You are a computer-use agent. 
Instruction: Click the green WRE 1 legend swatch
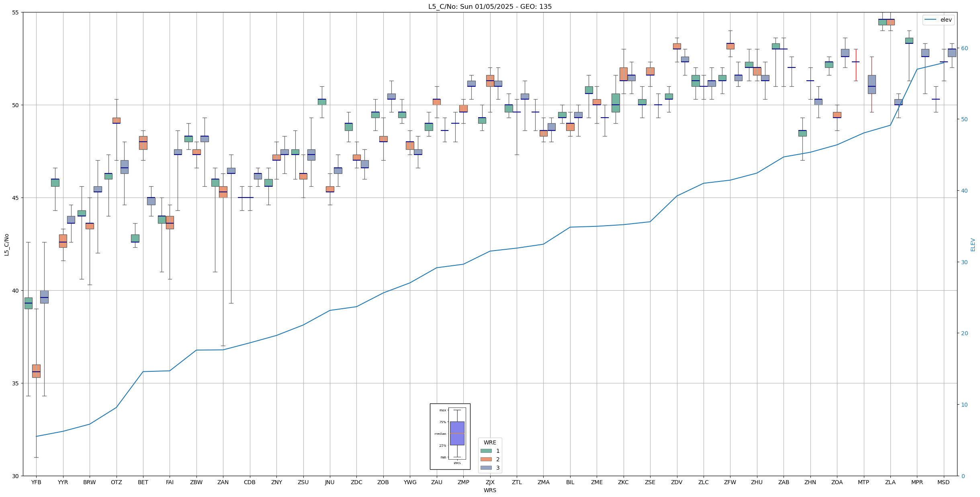click(x=486, y=451)
